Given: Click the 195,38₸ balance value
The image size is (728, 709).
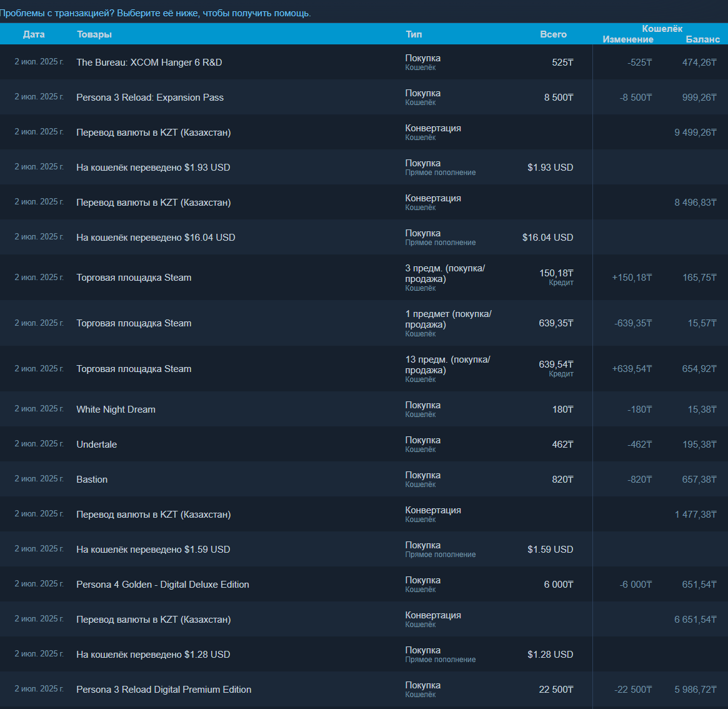Looking at the screenshot, I should (x=699, y=444).
